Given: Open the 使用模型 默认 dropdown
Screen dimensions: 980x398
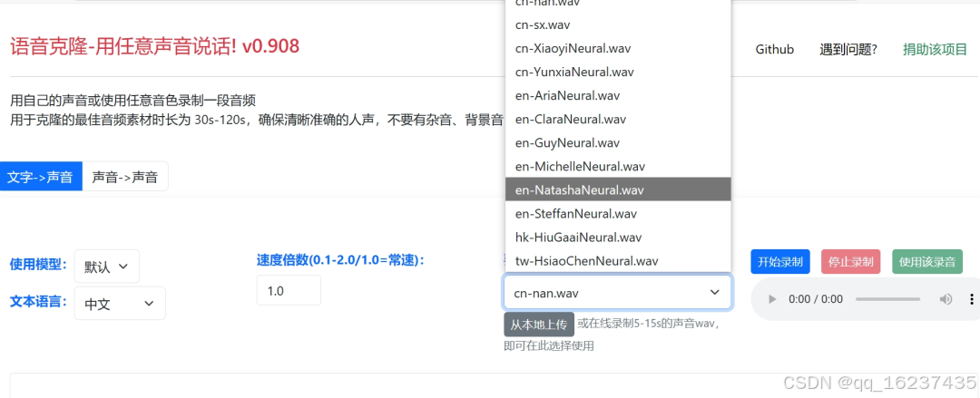Looking at the screenshot, I should [x=107, y=267].
